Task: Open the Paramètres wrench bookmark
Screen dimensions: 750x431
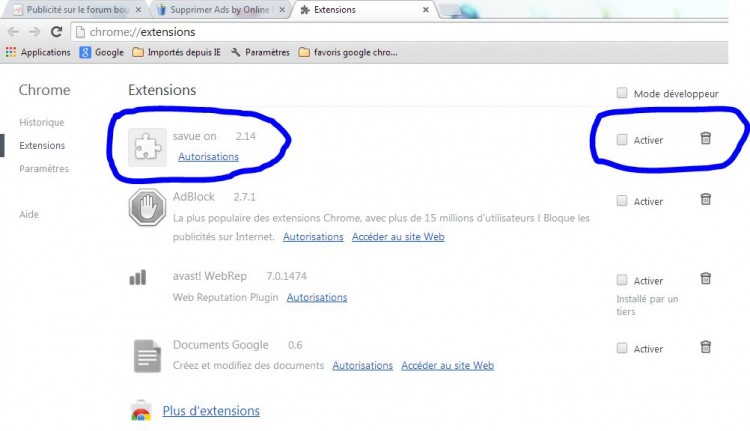Action: click(261, 52)
